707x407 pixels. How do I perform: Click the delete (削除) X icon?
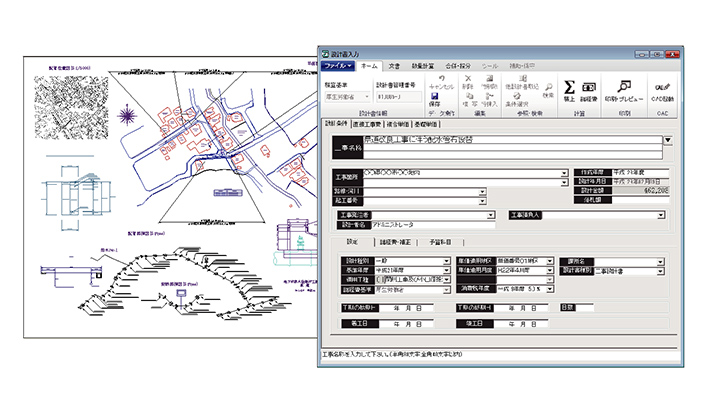pyautogui.click(x=468, y=78)
